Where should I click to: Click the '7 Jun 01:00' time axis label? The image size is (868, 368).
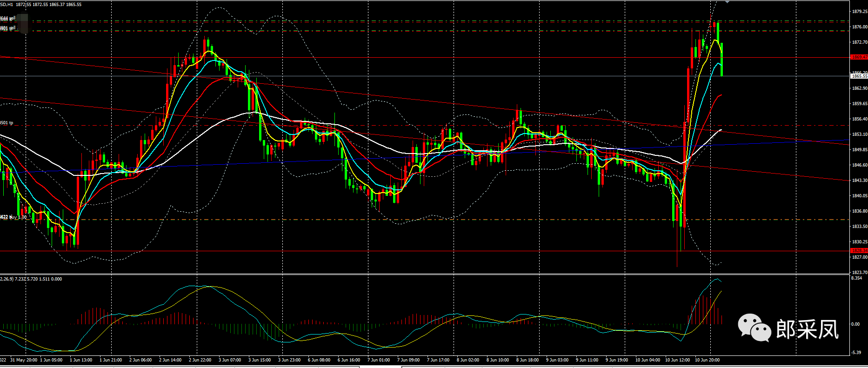pyautogui.click(x=379, y=360)
